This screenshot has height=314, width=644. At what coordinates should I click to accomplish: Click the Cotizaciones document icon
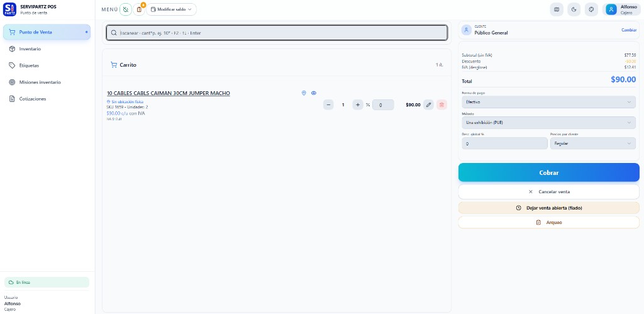pos(12,99)
